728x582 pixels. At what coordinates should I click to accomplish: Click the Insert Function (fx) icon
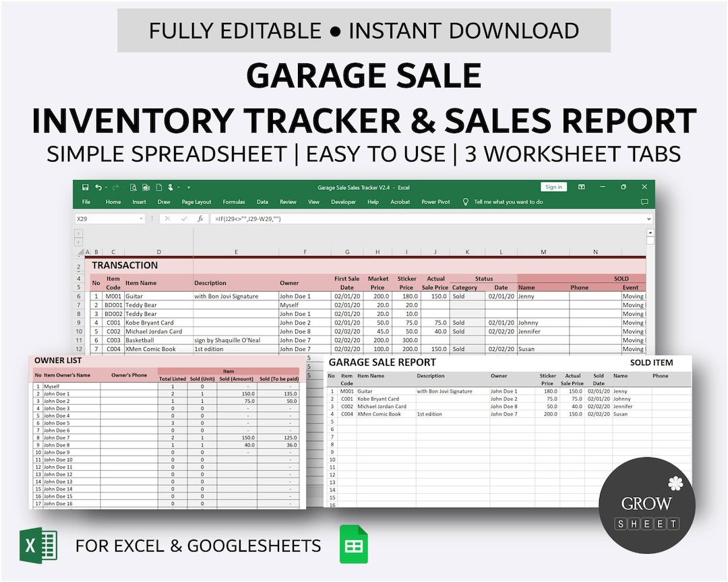point(201,218)
